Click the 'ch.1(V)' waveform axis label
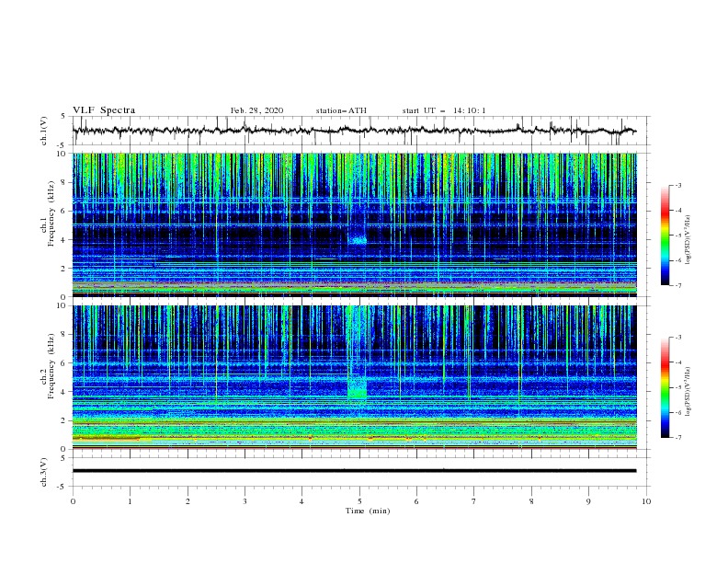Image resolution: width=728 pixels, height=563 pixels. 44,131
